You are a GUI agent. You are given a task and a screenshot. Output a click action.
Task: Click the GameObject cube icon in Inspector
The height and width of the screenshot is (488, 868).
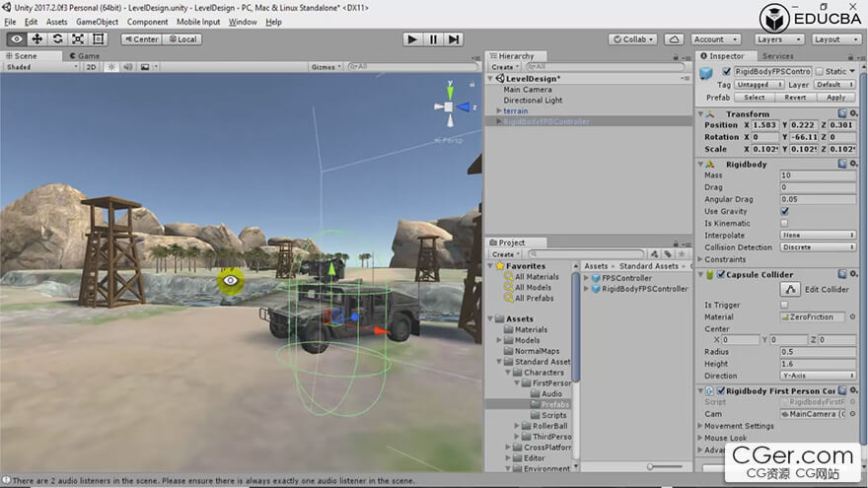tap(706, 73)
